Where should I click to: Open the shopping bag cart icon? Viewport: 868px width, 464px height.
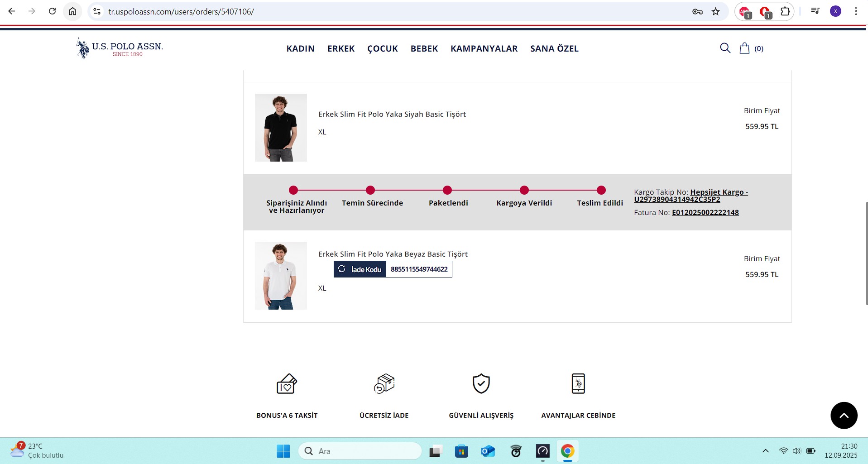click(744, 48)
